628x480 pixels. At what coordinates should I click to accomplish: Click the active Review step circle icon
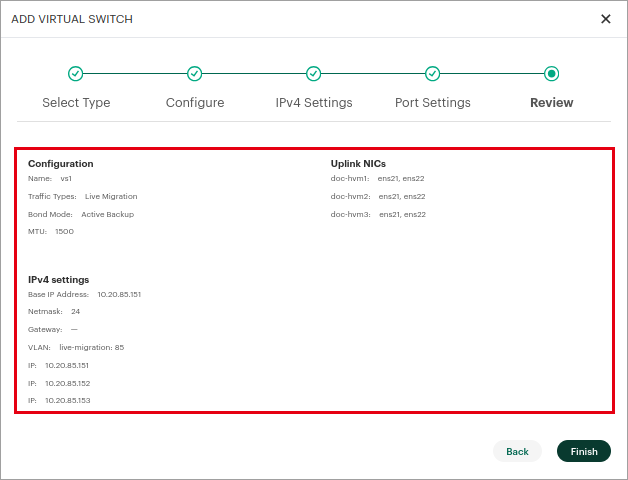coord(552,74)
